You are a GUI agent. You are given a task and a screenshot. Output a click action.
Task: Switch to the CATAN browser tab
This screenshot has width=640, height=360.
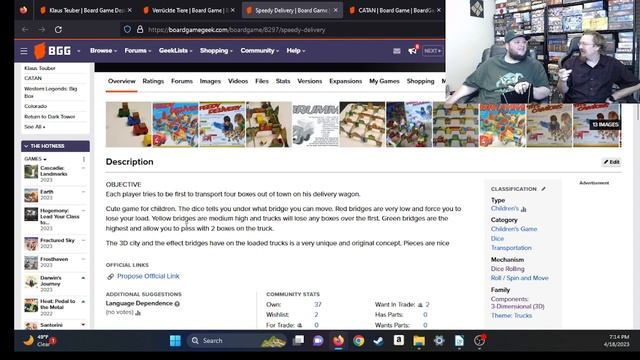(394, 10)
